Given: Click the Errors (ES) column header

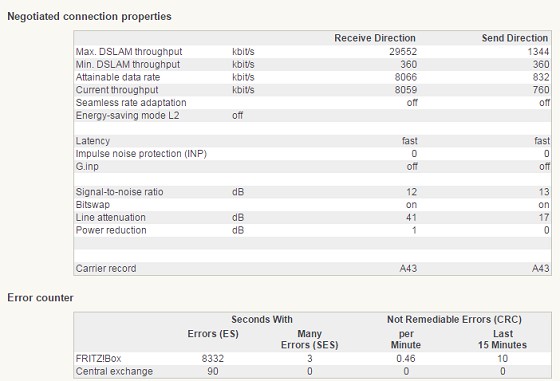Looking at the screenshot, I should [213, 334].
